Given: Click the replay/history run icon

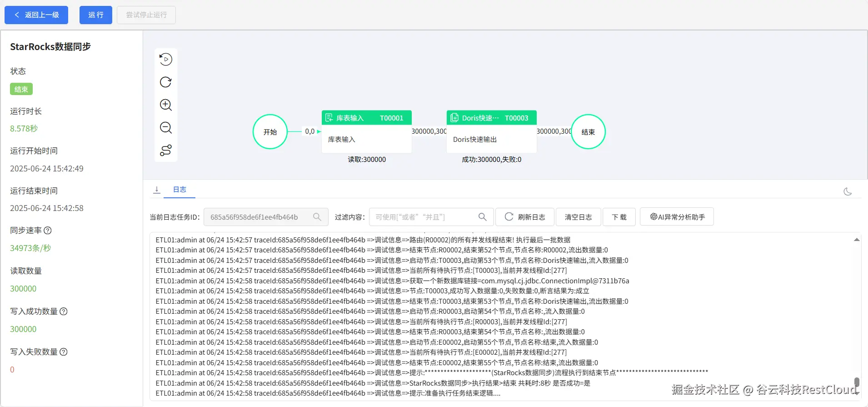Looking at the screenshot, I should [166, 59].
